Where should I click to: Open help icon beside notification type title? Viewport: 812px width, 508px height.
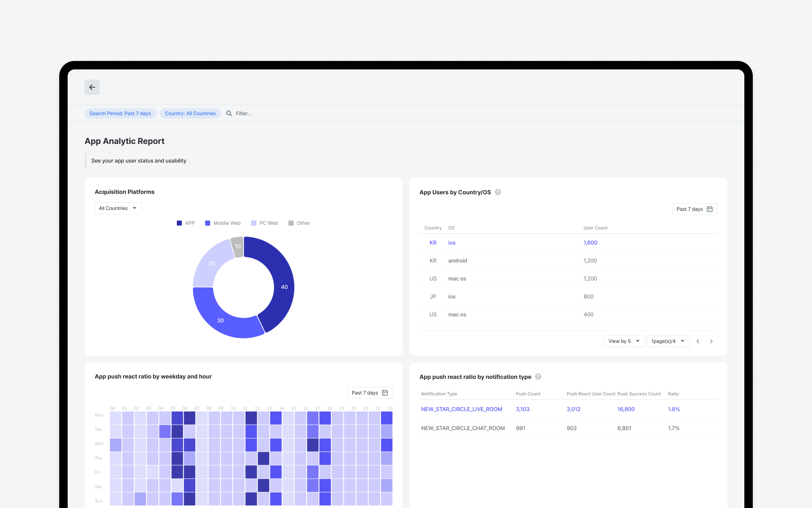click(538, 376)
